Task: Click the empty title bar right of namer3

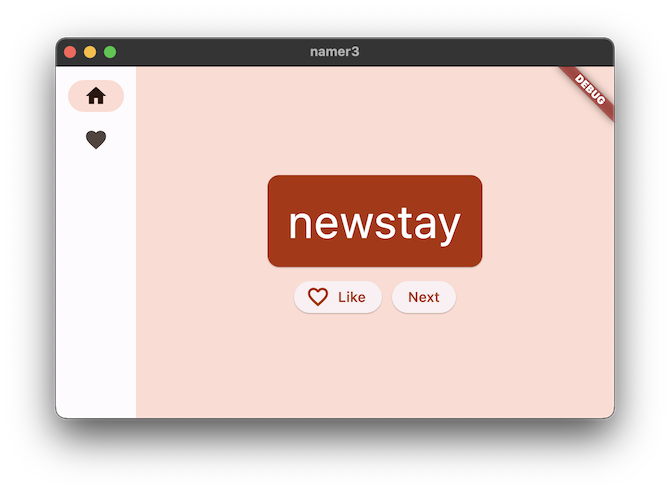Action: tap(480, 52)
